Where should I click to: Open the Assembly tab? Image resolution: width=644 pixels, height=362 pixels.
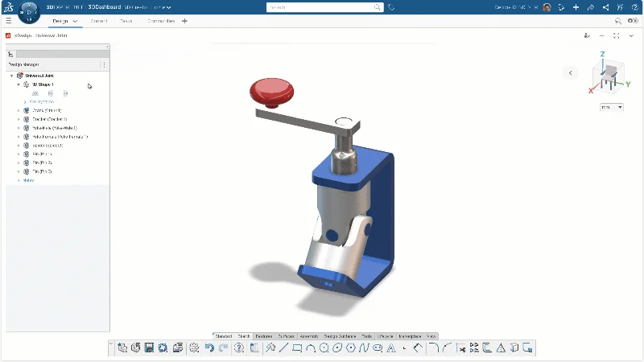click(308, 335)
